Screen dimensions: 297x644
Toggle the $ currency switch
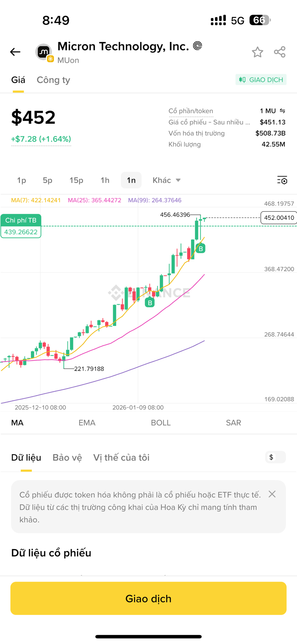tap(275, 457)
